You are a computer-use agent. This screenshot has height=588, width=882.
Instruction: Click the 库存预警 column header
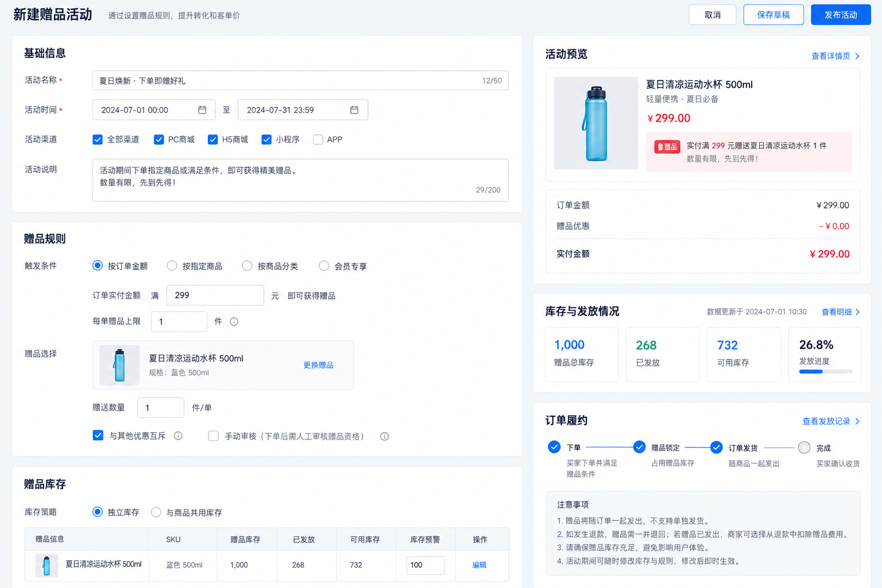point(425,539)
